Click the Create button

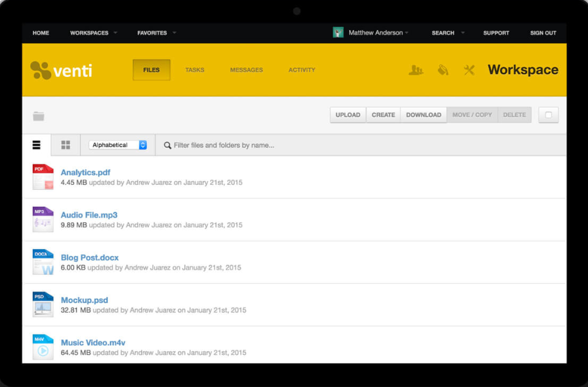(383, 115)
